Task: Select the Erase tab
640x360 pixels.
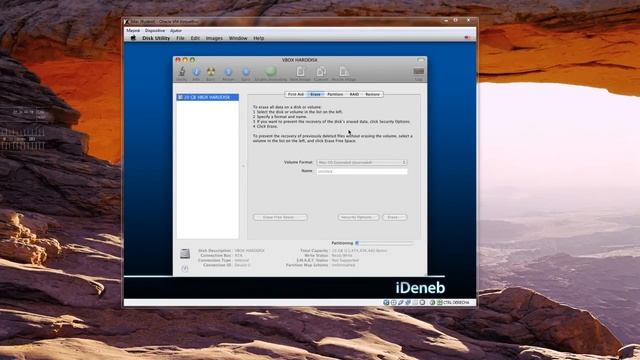Action: (x=316, y=94)
